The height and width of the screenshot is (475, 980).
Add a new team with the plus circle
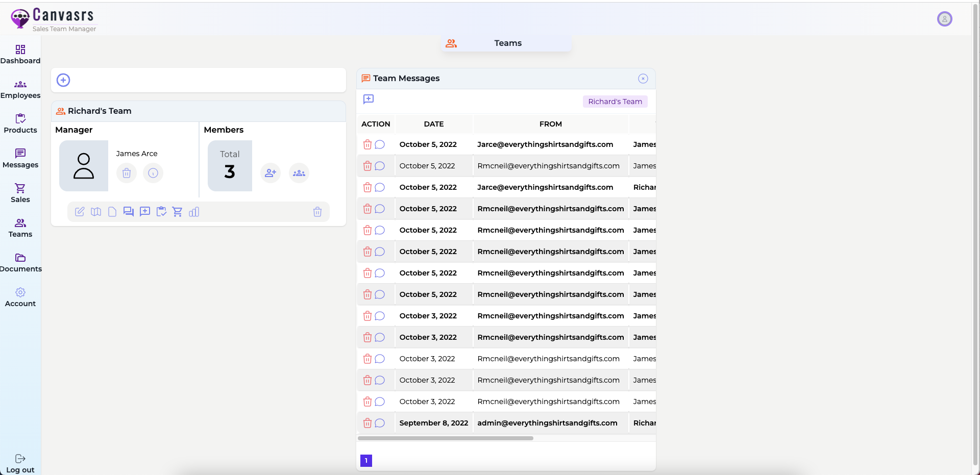(63, 80)
